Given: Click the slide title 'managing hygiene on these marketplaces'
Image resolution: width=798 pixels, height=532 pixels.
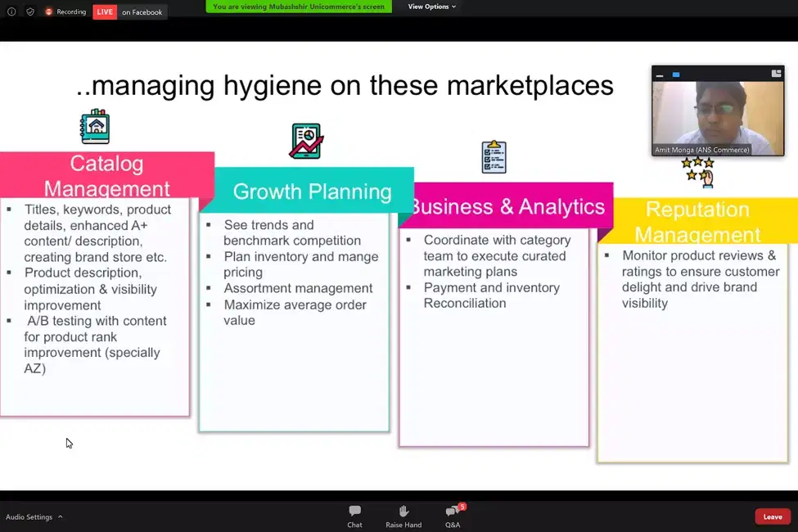Looking at the screenshot, I should coord(345,85).
